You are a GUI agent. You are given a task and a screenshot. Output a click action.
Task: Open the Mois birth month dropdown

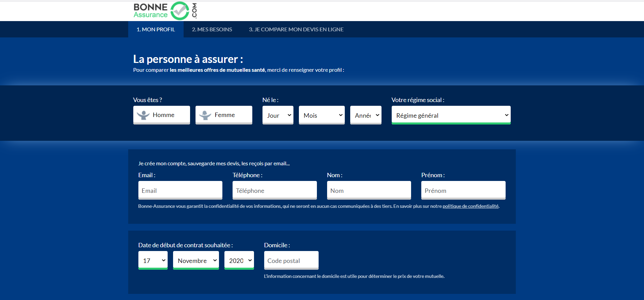click(322, 115)
